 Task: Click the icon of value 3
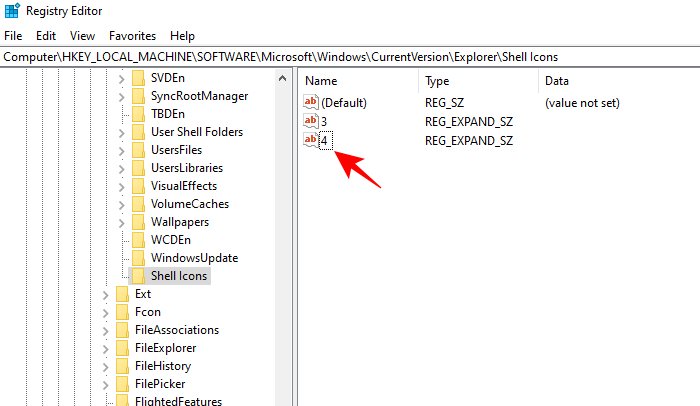point(310,121)
